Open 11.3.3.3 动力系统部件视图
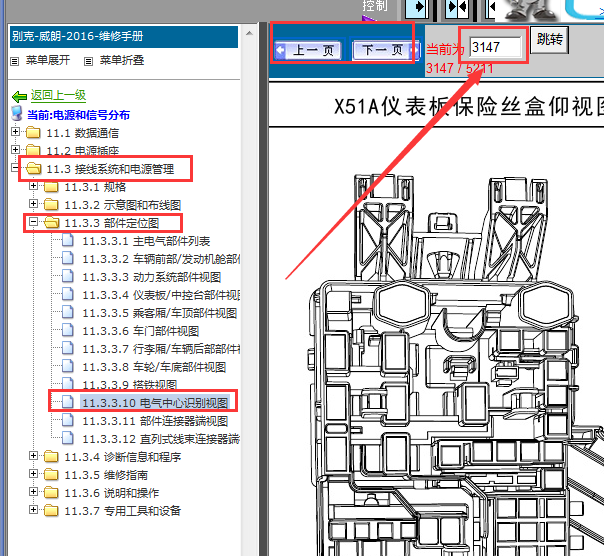The image size is (604, 556). (151, 277)
